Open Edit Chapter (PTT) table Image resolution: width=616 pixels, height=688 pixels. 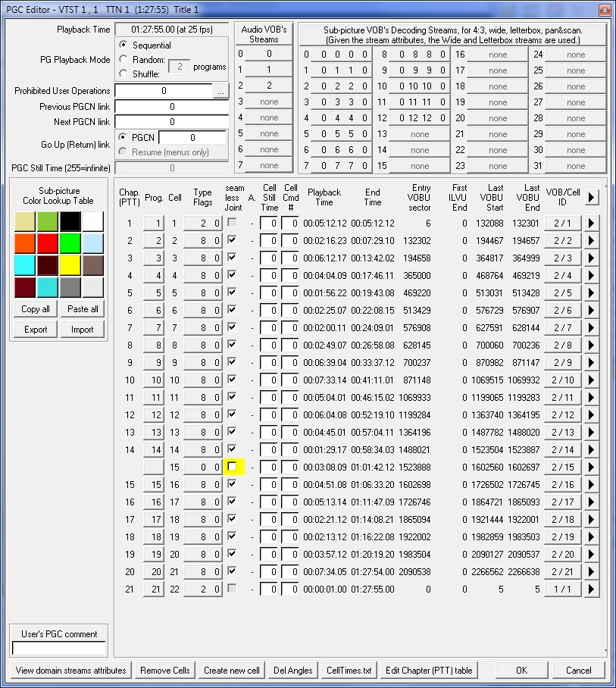pyautogui.click(x=429, y=671)
